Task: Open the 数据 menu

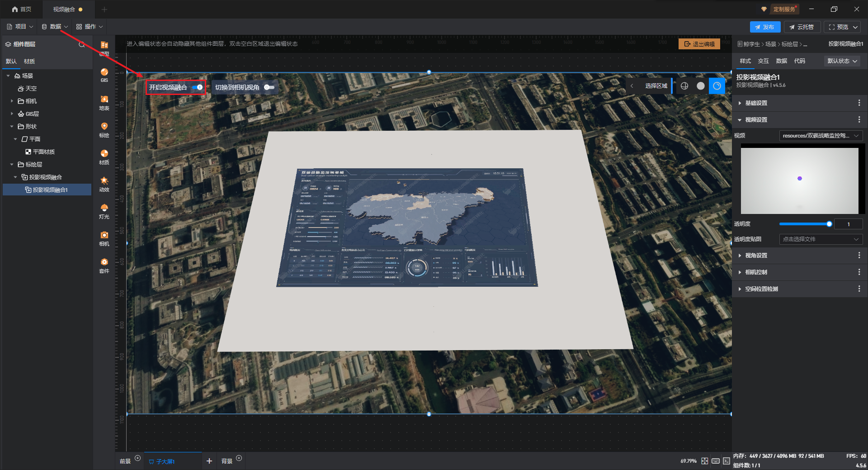Action: click(x=55, y=27)
